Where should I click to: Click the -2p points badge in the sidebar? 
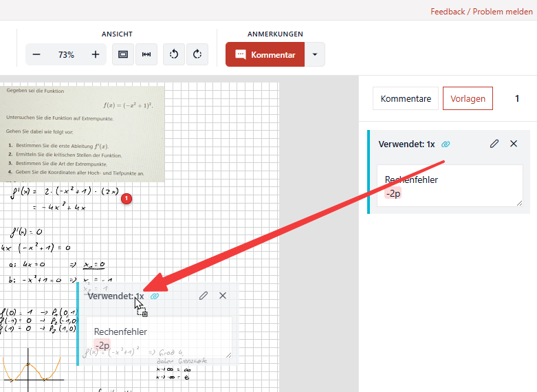tap(393, 194)
